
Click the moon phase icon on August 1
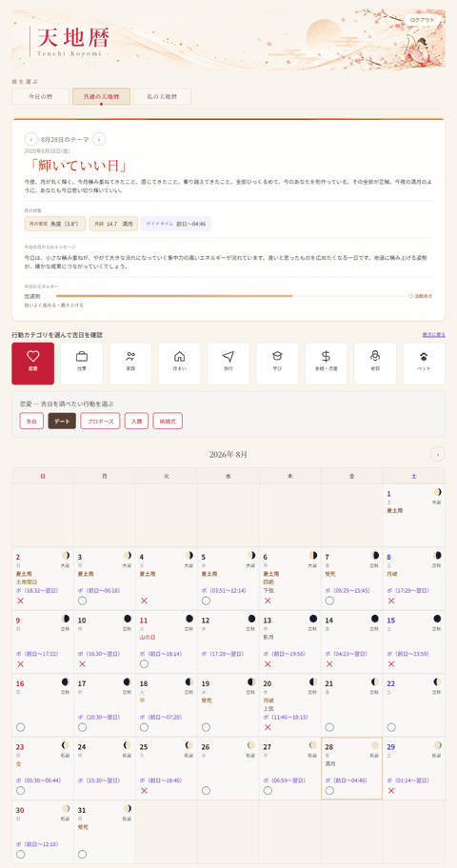tap(437, 492)
